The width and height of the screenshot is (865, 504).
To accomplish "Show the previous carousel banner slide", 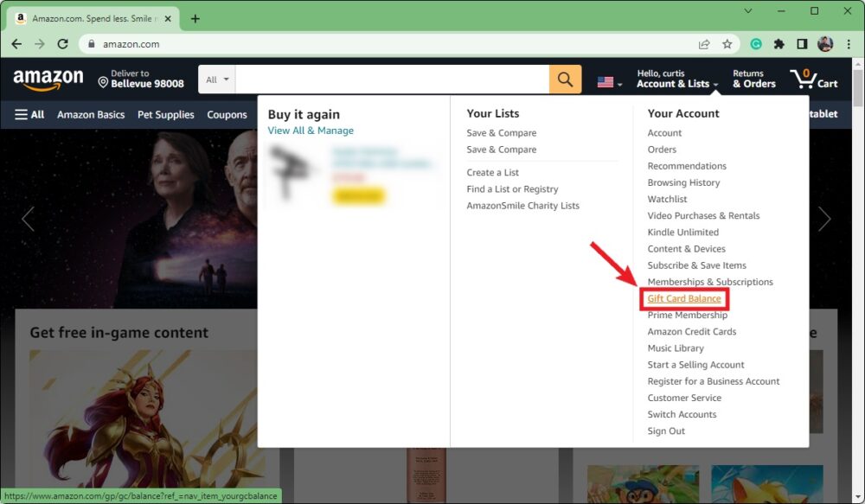I will coord(28,219).
